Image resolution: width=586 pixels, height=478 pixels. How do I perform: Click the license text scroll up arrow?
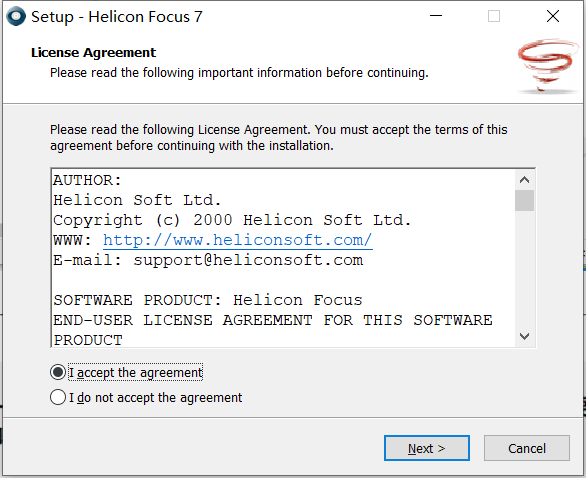tap(524, 180)
